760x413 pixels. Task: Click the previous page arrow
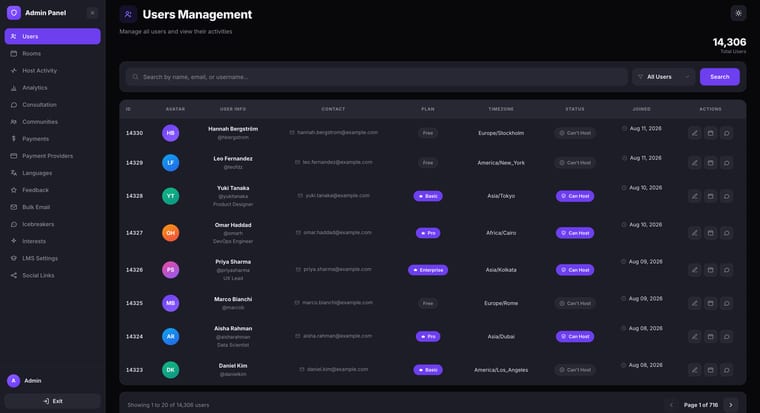pos(671,405)
